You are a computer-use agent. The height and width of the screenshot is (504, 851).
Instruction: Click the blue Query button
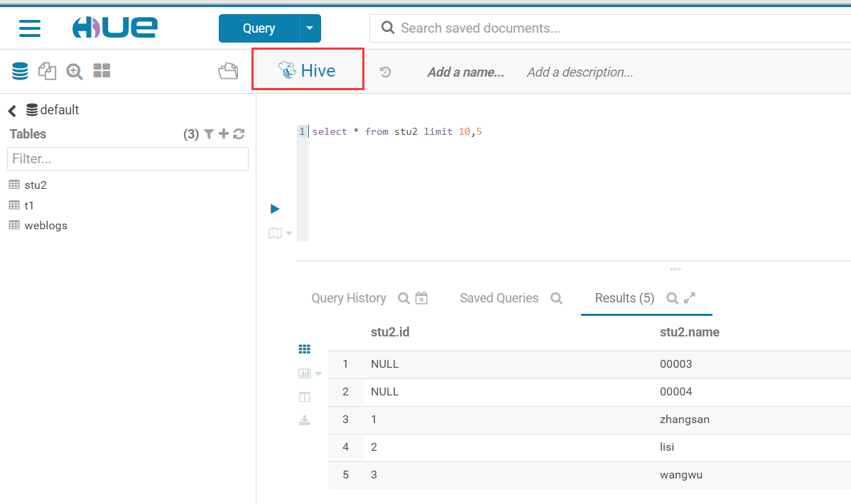click(x=259, y=28)
